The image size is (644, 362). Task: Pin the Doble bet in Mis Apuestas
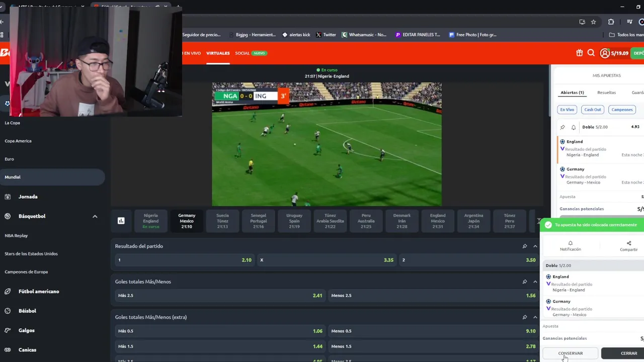562,127
